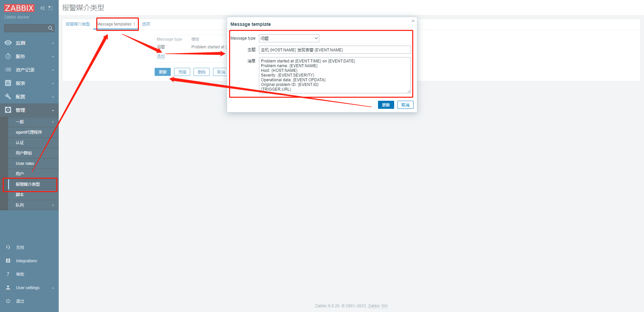Switch to the 报警媒介类型 tab
The width and height of the screenshot is (644, 312).
point(78,24)
